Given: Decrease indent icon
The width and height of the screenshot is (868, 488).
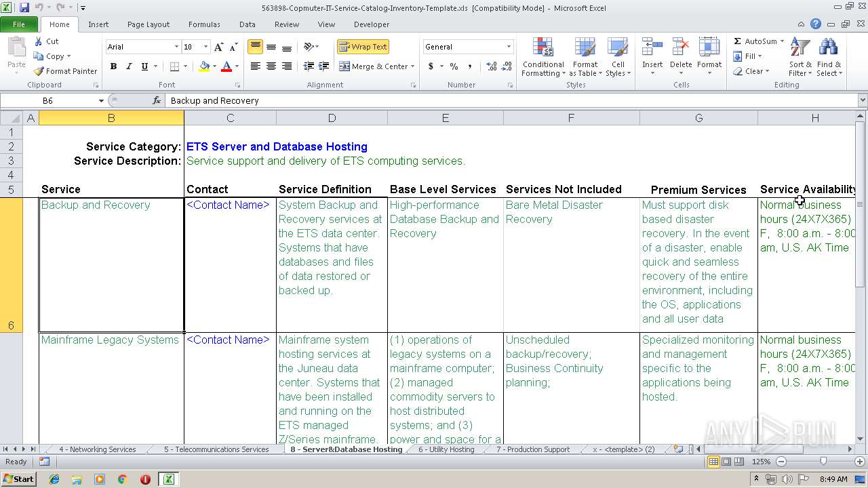Looking at the screenshot, I should click(309, 66).
